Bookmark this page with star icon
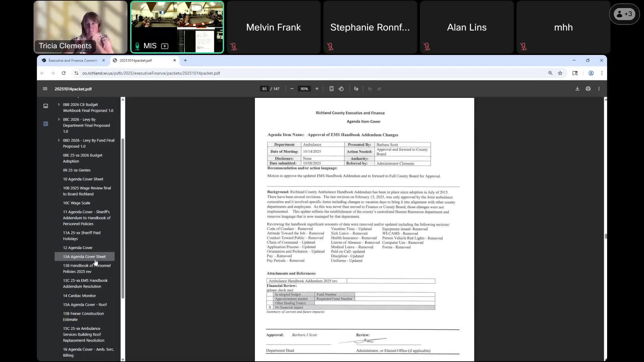Image resolution: width=644 pixels, height=362 pixels. [560, 73]
